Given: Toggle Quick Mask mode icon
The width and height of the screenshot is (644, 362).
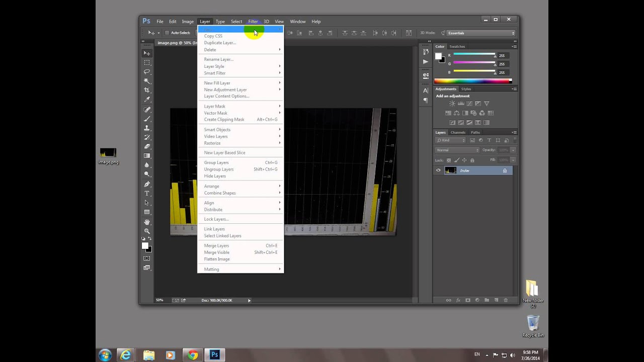Looking at the screenshot, I should pos(147,258).
